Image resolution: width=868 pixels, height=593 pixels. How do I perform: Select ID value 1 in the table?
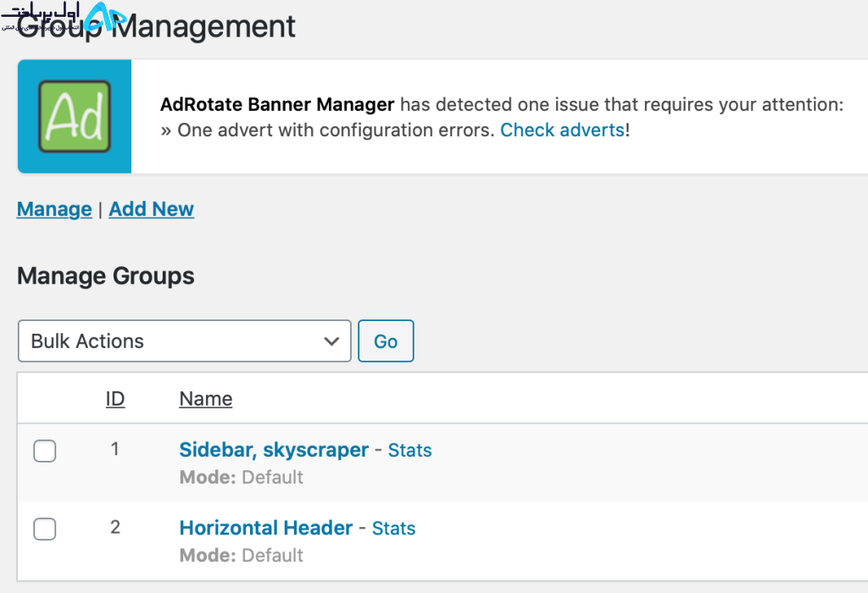click(x=114, y=449)
